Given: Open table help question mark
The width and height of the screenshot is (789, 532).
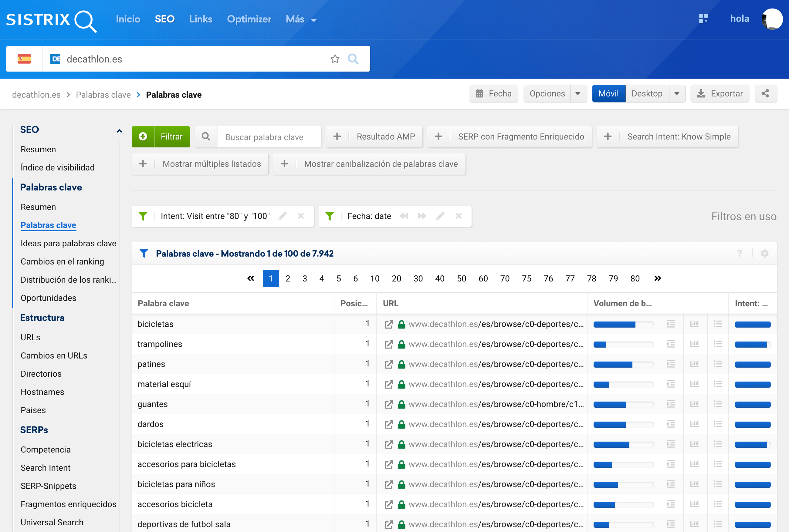Looking at the screenshot, I should (740, 254).
